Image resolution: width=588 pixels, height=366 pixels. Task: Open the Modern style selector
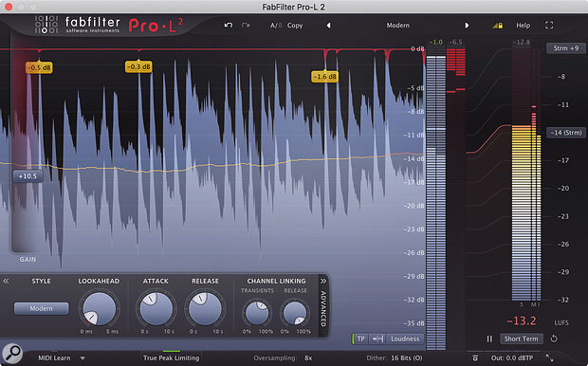[x=41, y=308]
